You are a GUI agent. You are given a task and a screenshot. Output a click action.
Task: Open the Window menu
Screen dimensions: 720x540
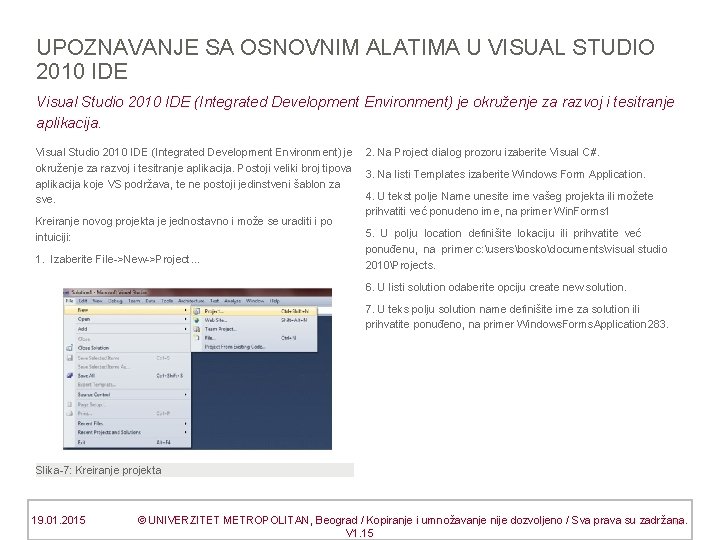pyautogui.click(x=255, y=301)
